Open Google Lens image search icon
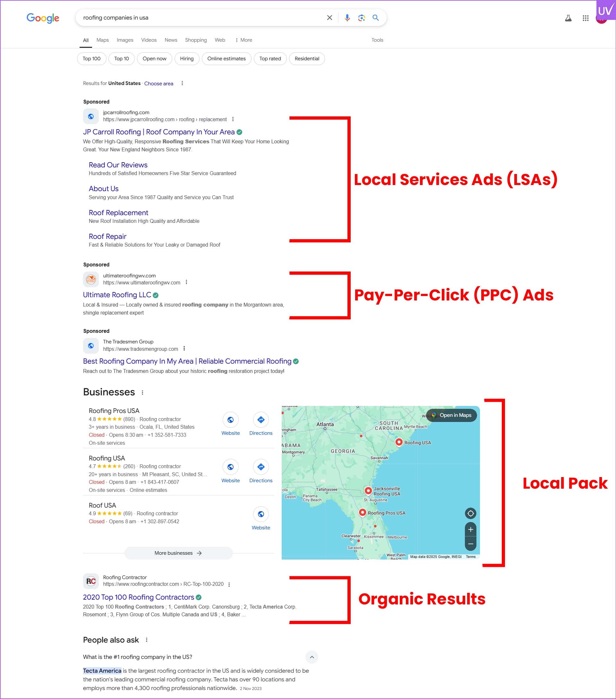 (361, 18)
